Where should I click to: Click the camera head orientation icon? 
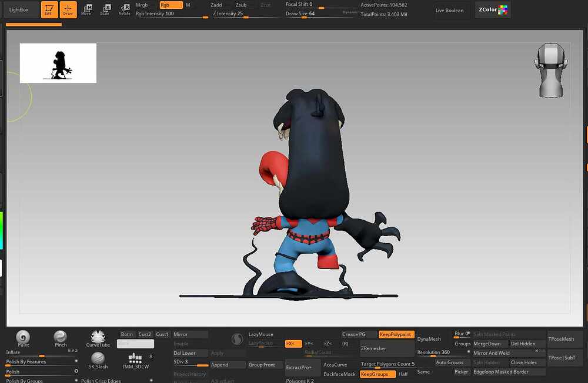[550, 70]
